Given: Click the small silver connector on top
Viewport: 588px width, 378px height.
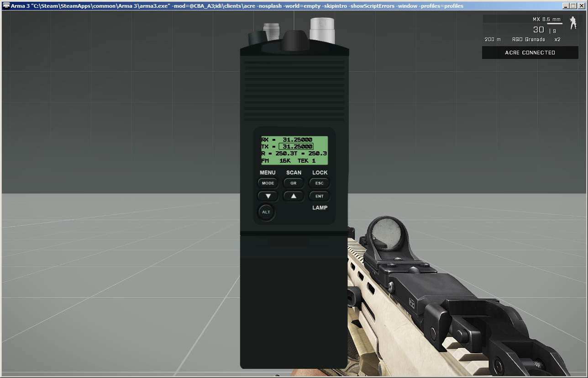Looking at the screenshot, I should pyautogui.click(x=273, y=31).
